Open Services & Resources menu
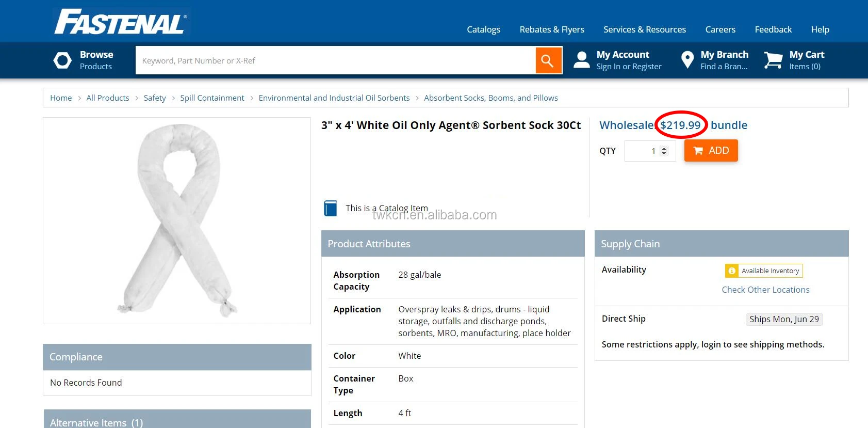The width and height of the screenshot is (868, 428). pos(644,29)
